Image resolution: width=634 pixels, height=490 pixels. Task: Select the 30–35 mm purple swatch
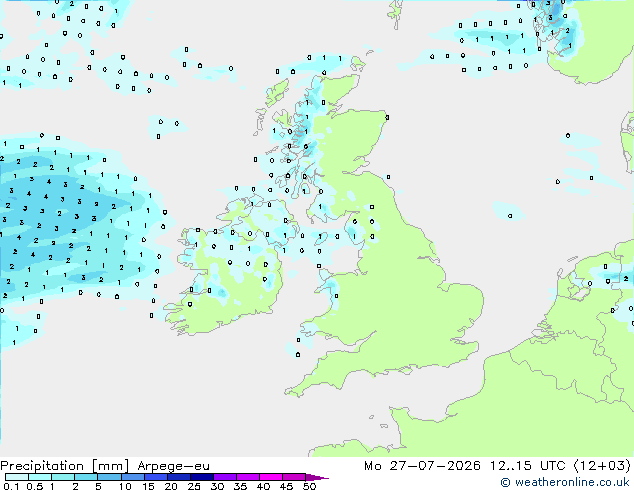click(x=224, y=477)
